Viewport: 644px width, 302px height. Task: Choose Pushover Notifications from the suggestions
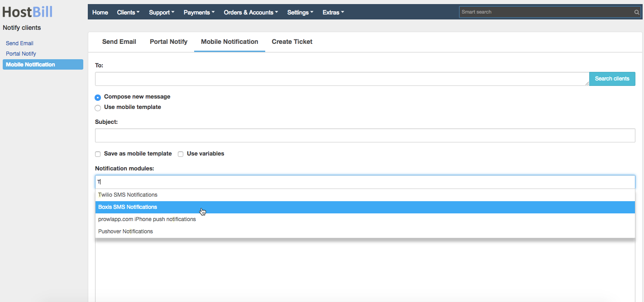pos(125,231)
